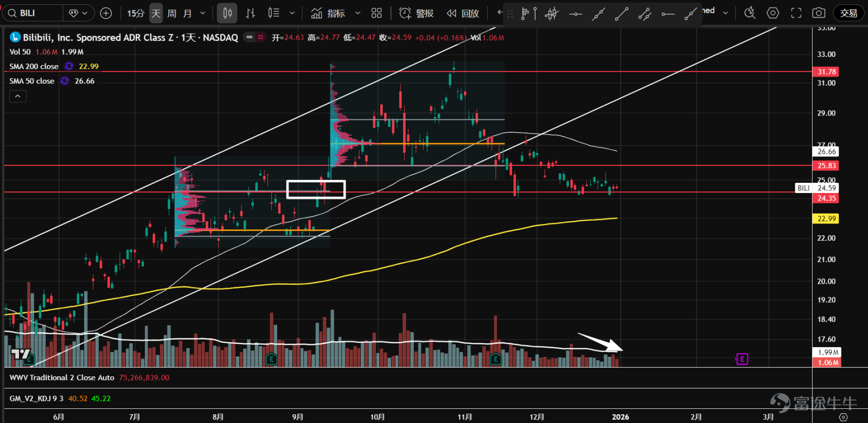The image size is (868, 423).
Task: Take a snapshot with camera icon
Action: [x=819, y=13]
